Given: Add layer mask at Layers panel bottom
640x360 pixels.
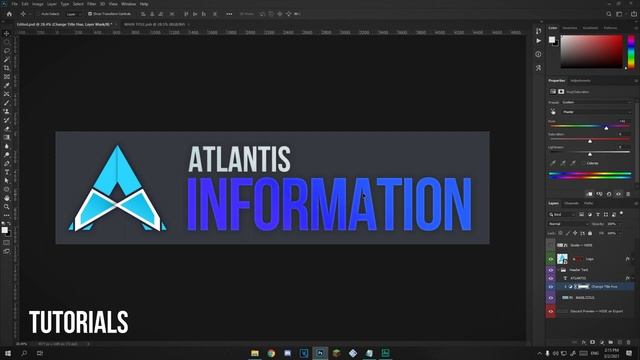Looking at the screenshot, I should (593, 342).
